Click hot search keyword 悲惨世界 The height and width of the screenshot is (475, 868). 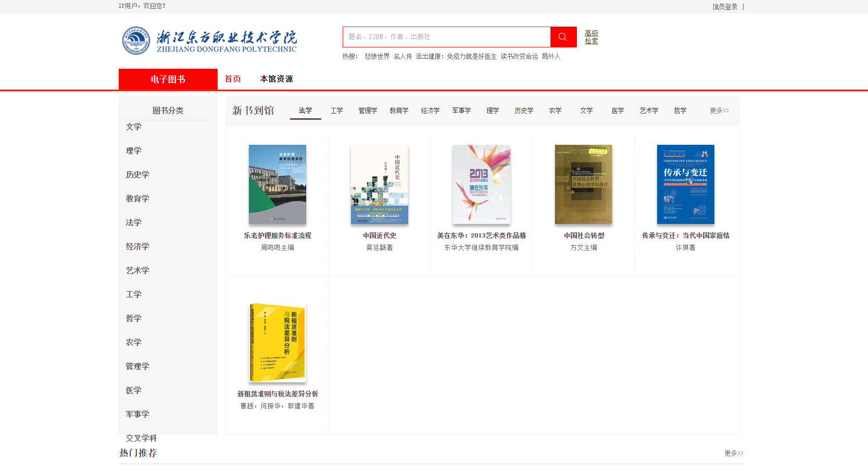tap(376, 56)
